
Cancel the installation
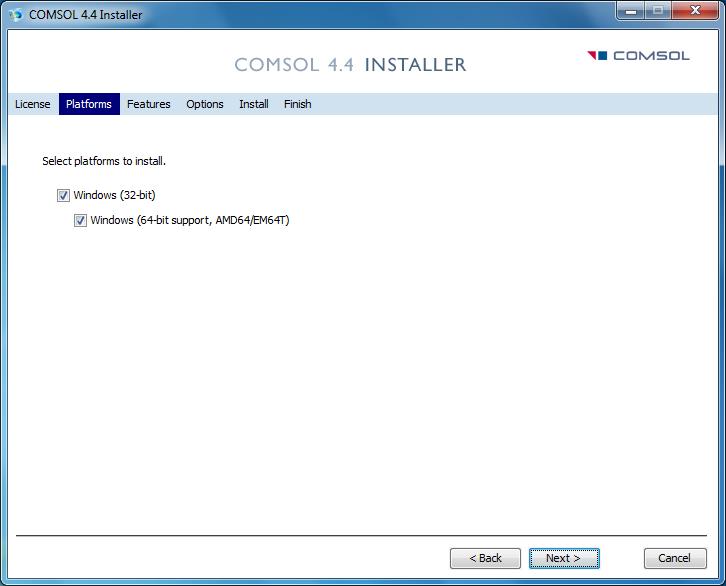point(674,558)
